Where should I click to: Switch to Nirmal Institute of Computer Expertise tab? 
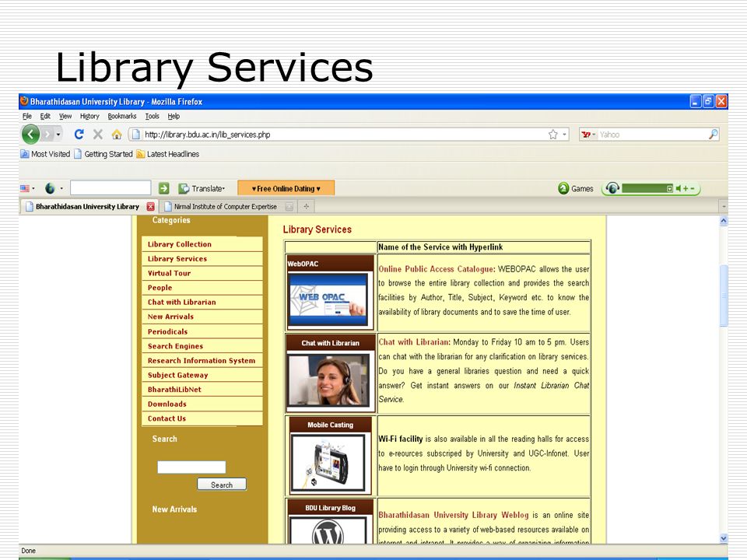tap(226, 207)
